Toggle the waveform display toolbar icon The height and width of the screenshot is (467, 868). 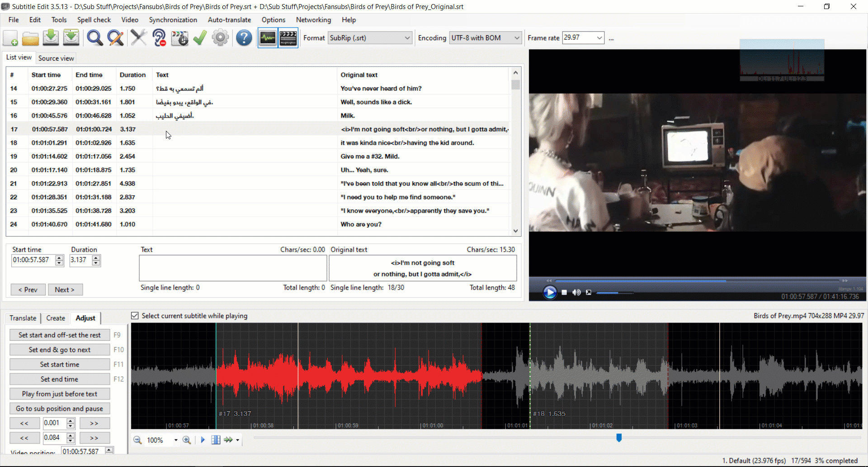coord(268,38)
